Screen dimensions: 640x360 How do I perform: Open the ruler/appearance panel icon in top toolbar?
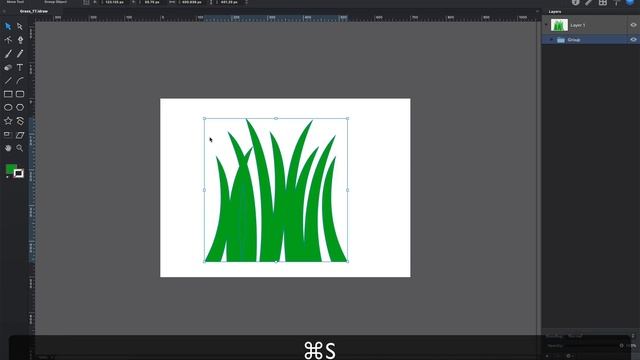[x=589, y=2]
